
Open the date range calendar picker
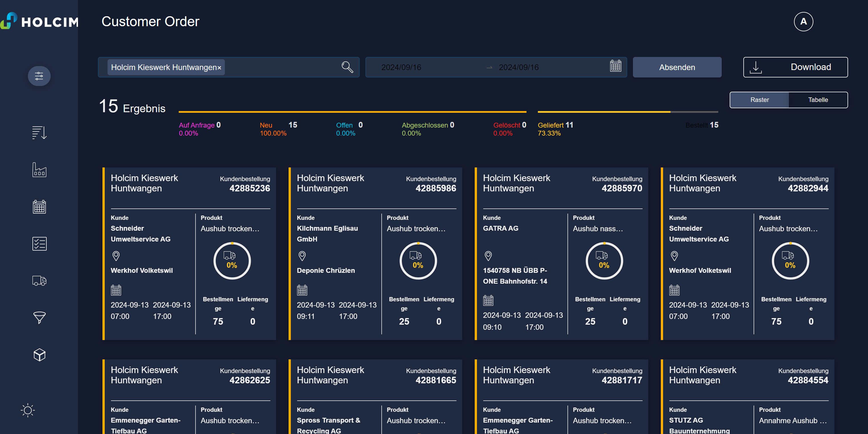coord(615,66)
